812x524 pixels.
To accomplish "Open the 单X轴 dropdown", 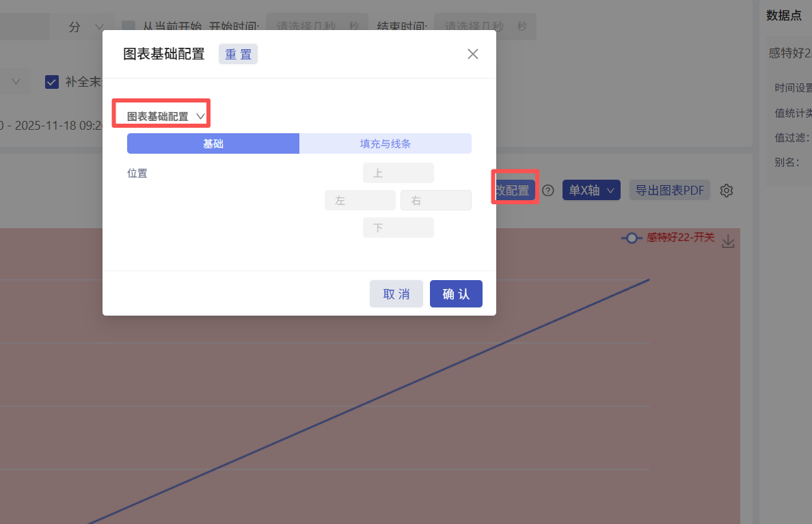I will (x=591, y=191).
